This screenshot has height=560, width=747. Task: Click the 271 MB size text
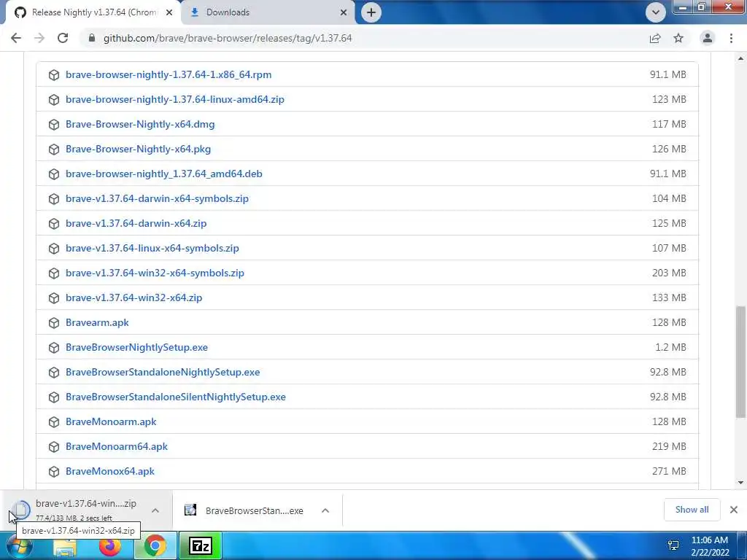(669, 471)
